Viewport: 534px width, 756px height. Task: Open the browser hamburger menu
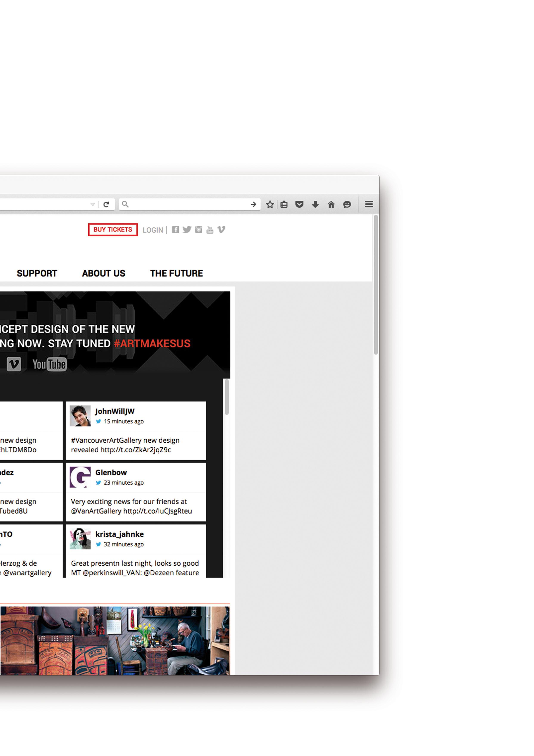369,205
